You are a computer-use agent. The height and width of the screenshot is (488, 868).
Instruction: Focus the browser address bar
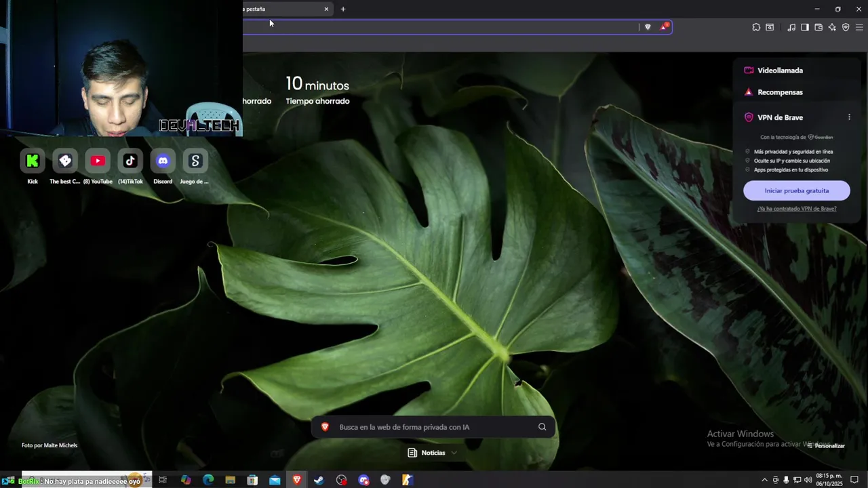pyautogui.click(x=441, y=27)
